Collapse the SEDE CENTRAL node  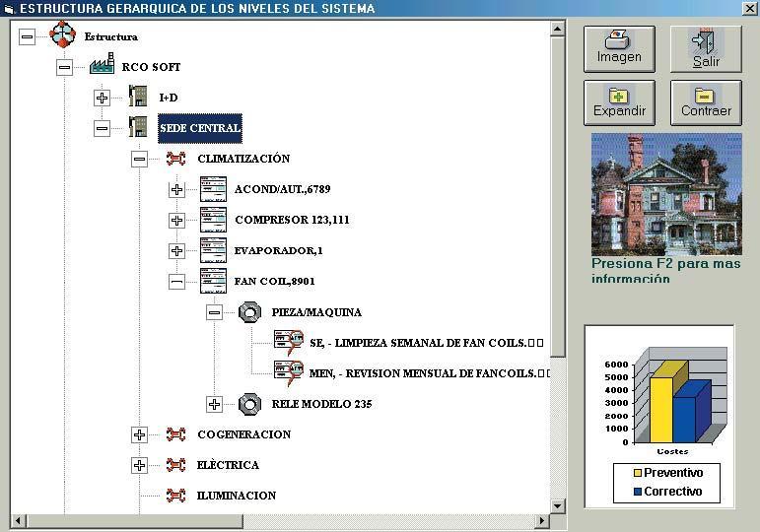(103, 128)
